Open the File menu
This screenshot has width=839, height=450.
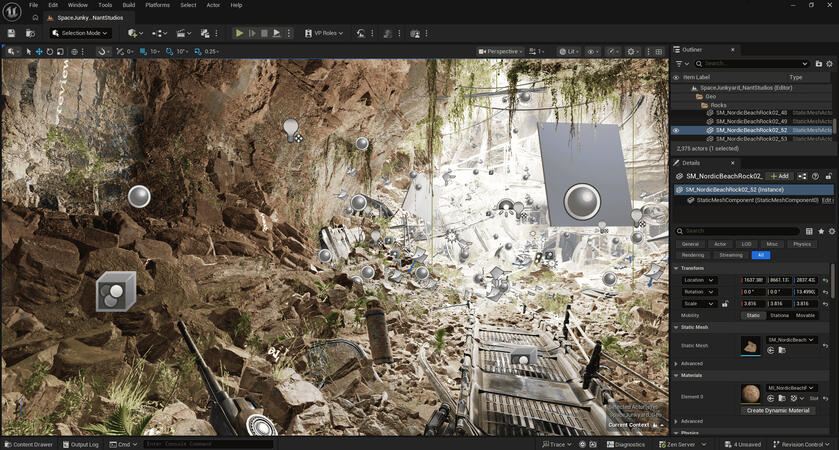(x=33, y=5)
